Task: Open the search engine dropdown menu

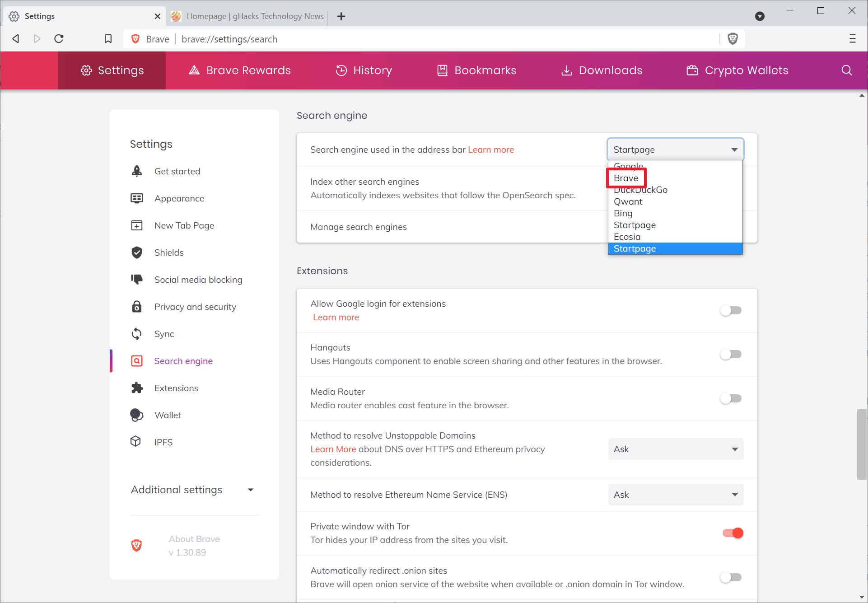Action: (x=675, y=149)
